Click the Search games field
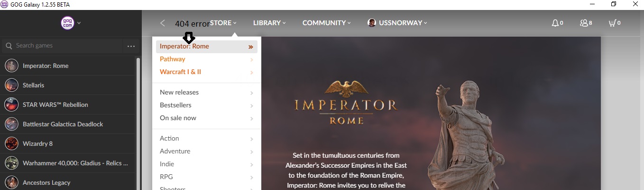Viewport: 644px width, 190px height. pyautogui.click(x=62, y=46)
